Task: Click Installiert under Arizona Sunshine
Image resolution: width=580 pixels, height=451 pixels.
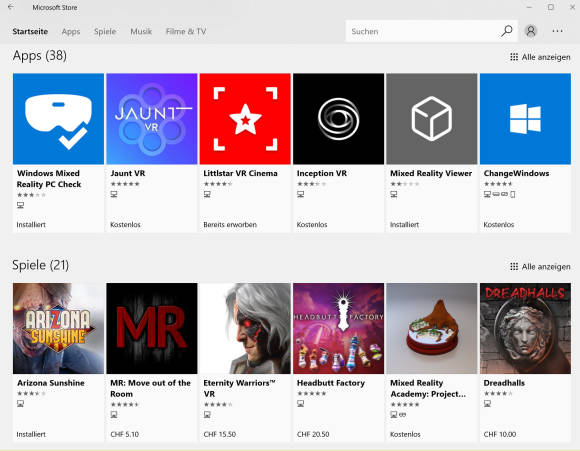Action: coord(31,434)
